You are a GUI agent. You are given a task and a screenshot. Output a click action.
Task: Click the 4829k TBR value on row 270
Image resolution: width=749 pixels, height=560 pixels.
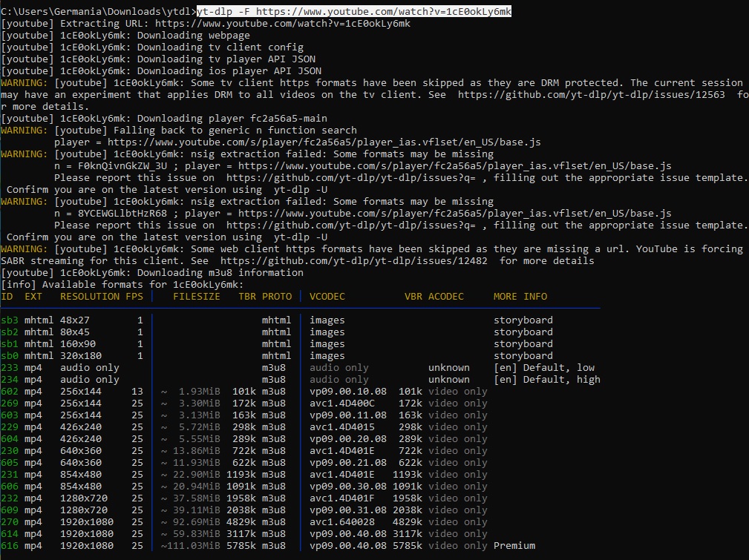pyautogui.click(x=241, y=522)
